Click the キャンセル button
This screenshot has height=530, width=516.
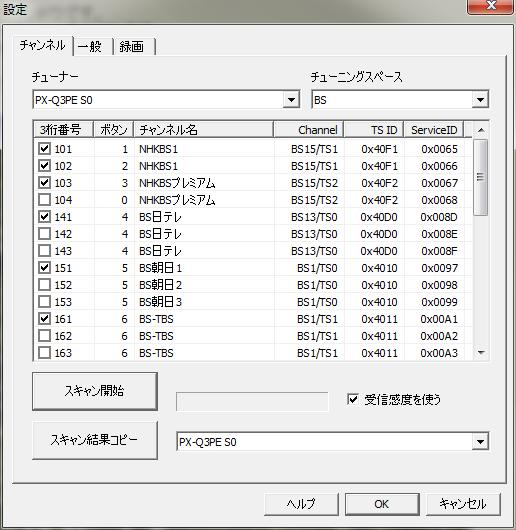463,504
